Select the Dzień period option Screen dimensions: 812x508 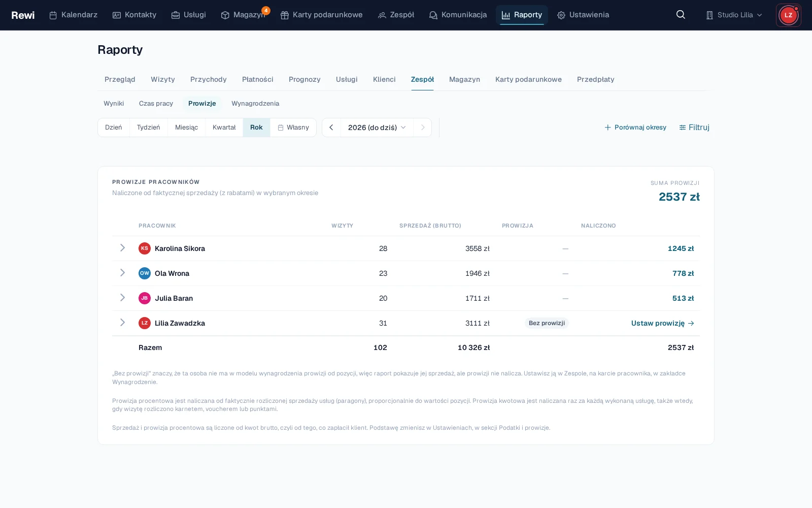[x=114, y=128]
